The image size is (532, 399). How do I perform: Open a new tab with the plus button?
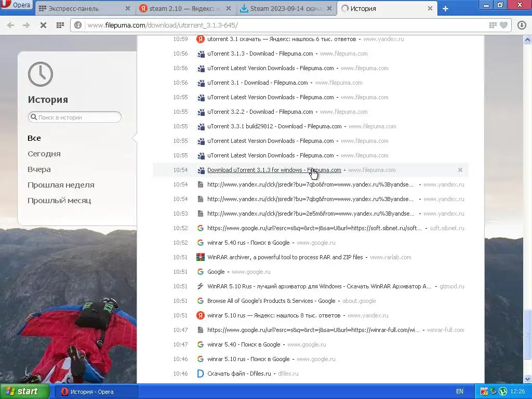click(x=445, y=9)
